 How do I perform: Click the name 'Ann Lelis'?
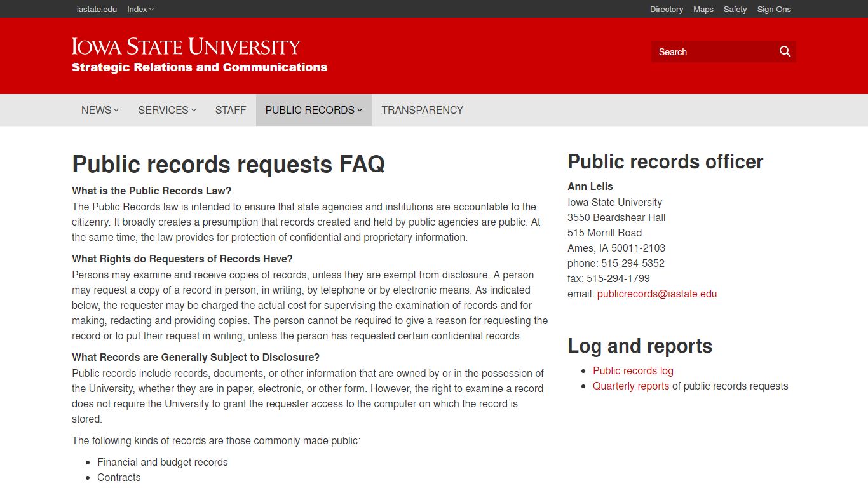click(590, 186)
